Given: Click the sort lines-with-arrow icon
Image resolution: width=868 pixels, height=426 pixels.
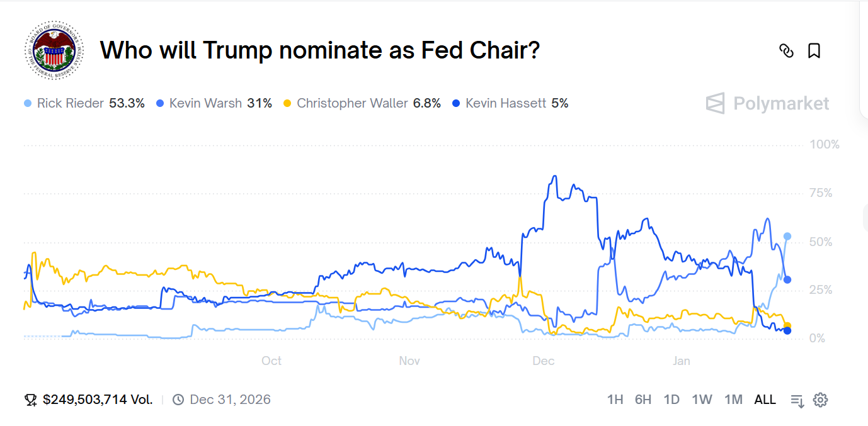Looking at the screenshot, I should [797, 400].
